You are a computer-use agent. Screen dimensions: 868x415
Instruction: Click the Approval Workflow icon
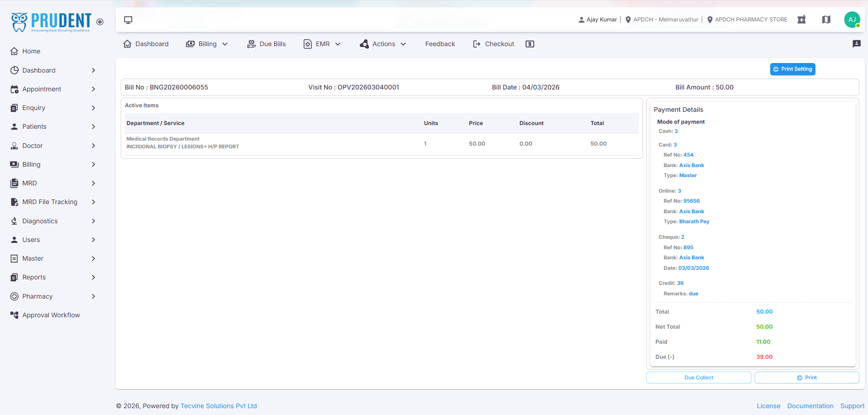pyautogui.click(x=15, y=315)
